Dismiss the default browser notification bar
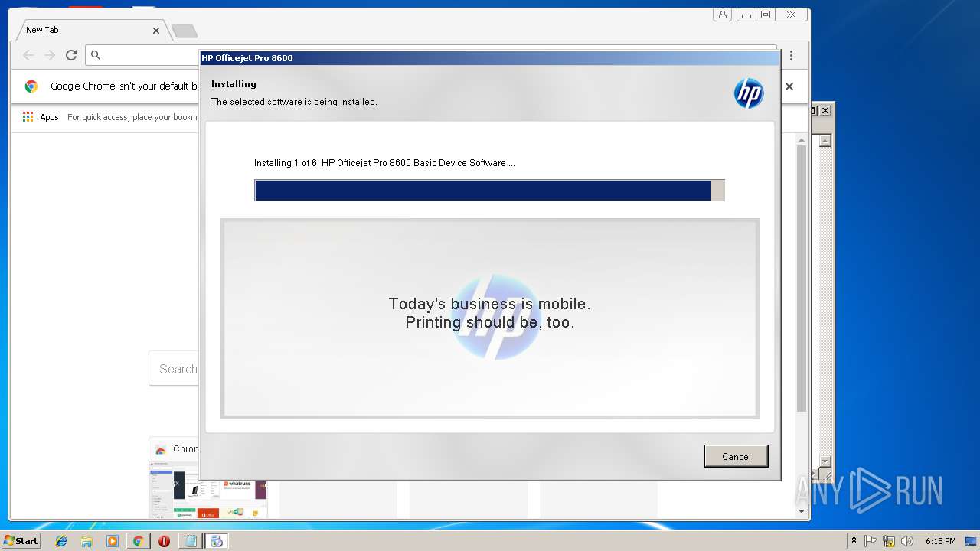Screen dimensions: 980x551 tap(789, 86)
